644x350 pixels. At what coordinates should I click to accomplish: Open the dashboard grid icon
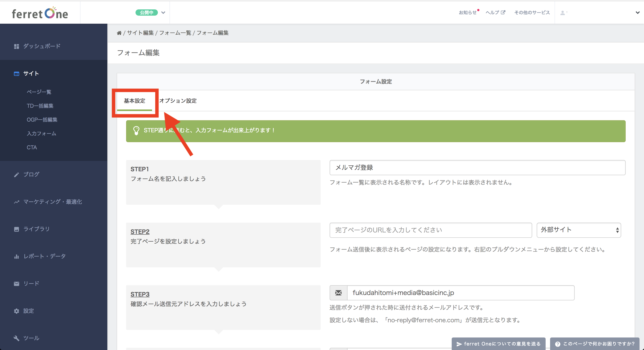pos(17,46)
